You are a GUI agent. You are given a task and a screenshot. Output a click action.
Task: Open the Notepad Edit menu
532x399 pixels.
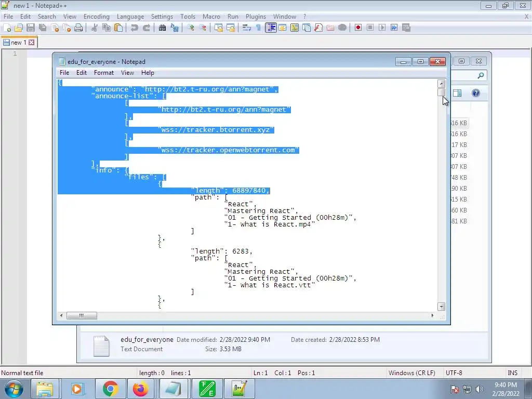tap(82, 73)
